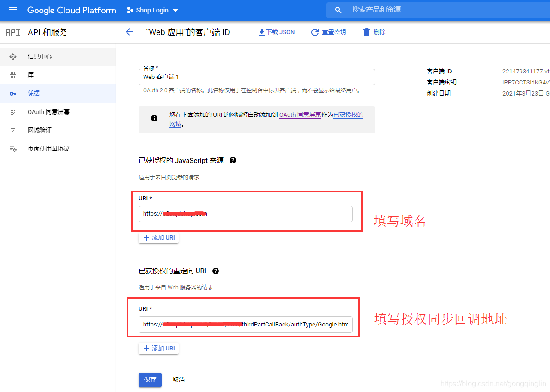The width and height of the screenshot is (550, 392).
Task: Click the API 和服务 sidebar title
Action: [x=48, y=32]
